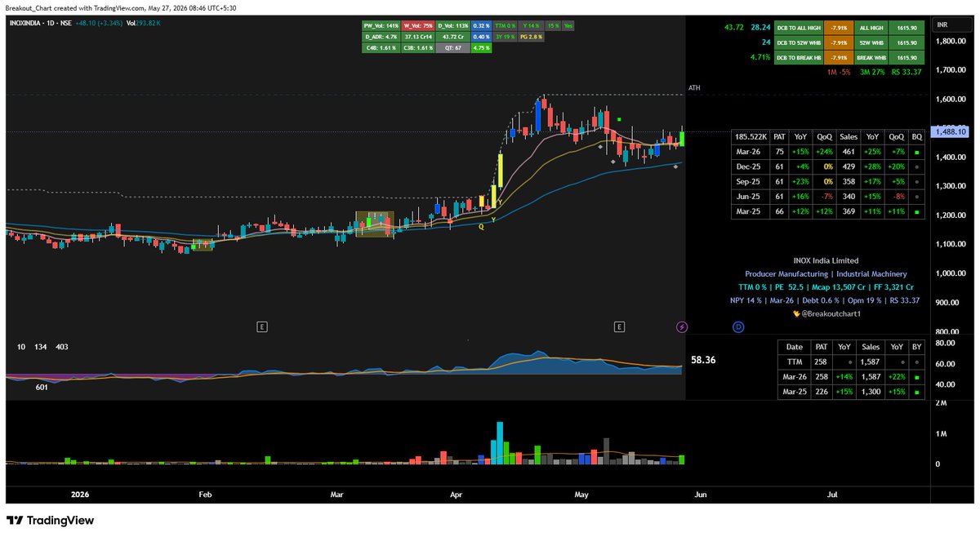Click the BREAK WHB cell

click(873, 58)
